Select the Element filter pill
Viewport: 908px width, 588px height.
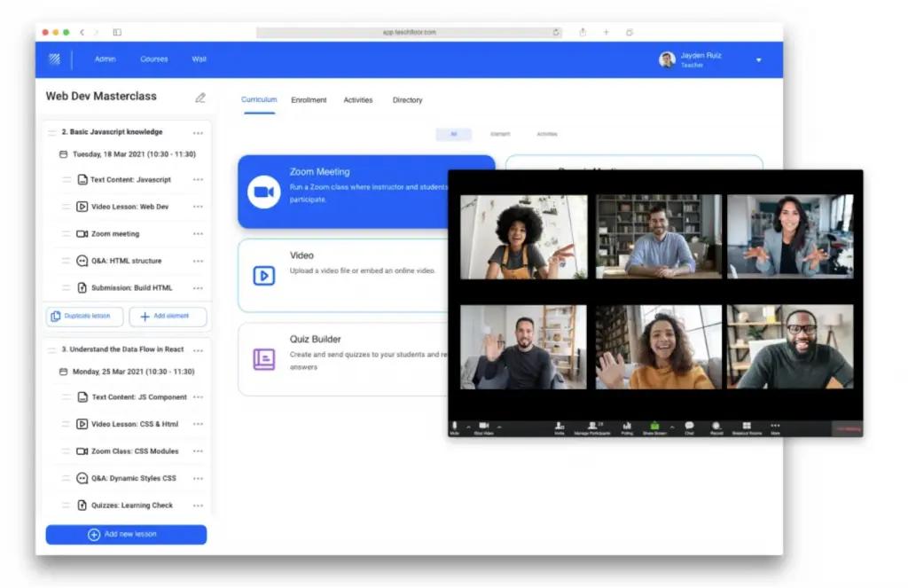coord(500,135)
